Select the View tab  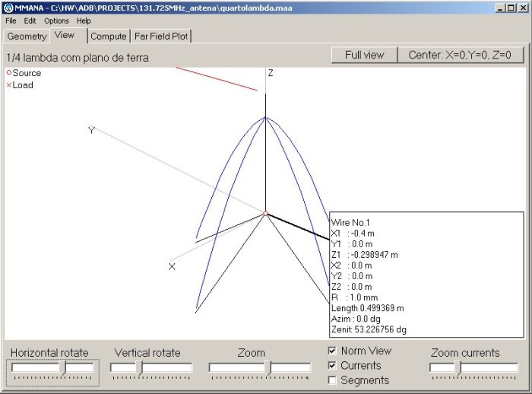(68, 35)
